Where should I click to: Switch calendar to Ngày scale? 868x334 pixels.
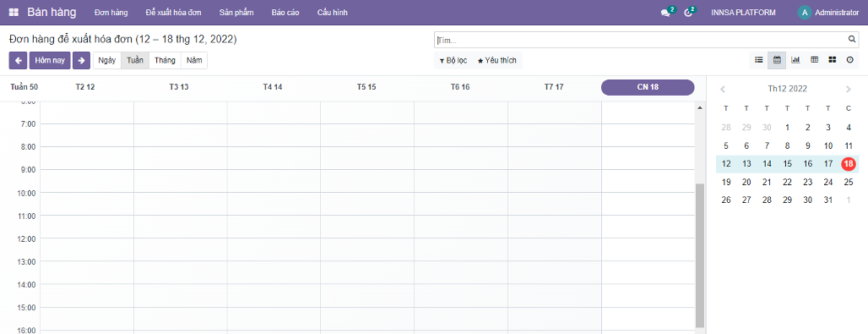click(x=107, y=61)
